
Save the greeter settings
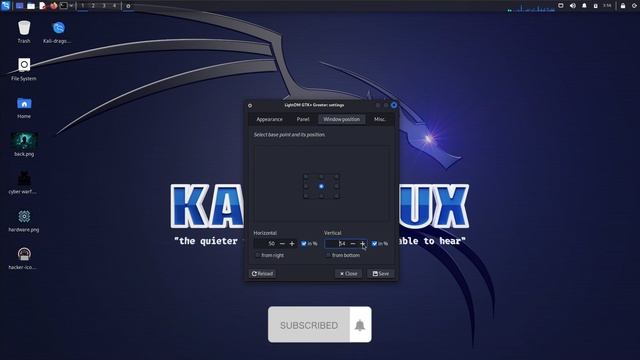click(381, 273)
